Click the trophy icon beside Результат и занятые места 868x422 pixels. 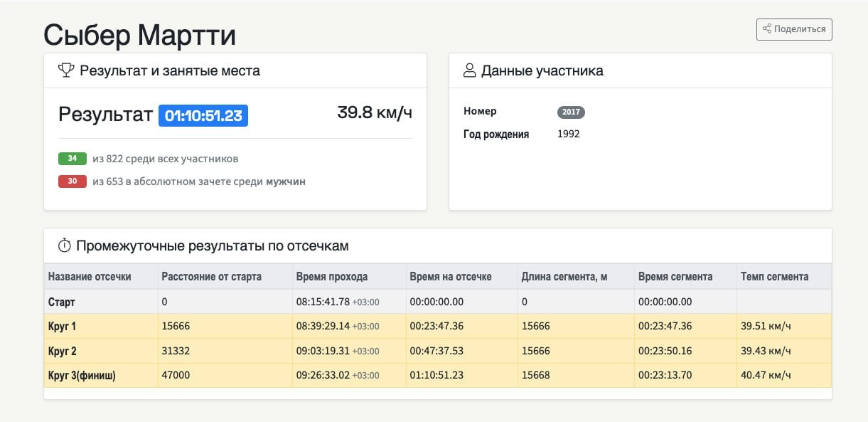(x=66, y=70)
